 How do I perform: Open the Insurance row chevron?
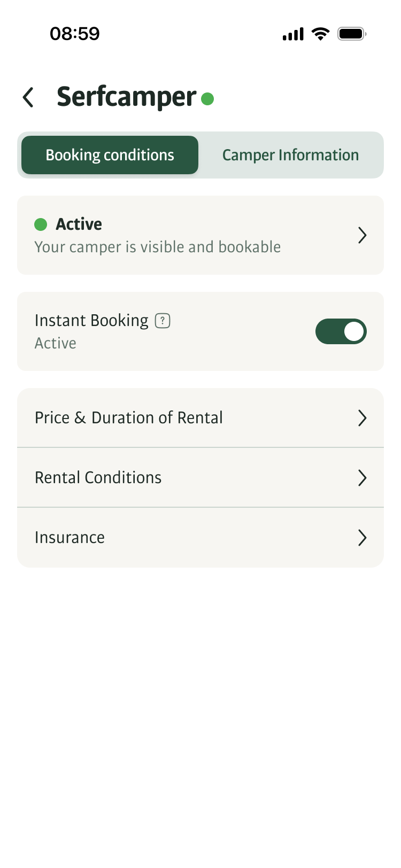point(362,538)
